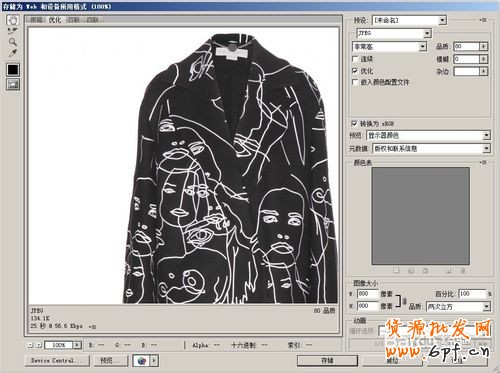Click the gray color table area

(x=421, y=216)
